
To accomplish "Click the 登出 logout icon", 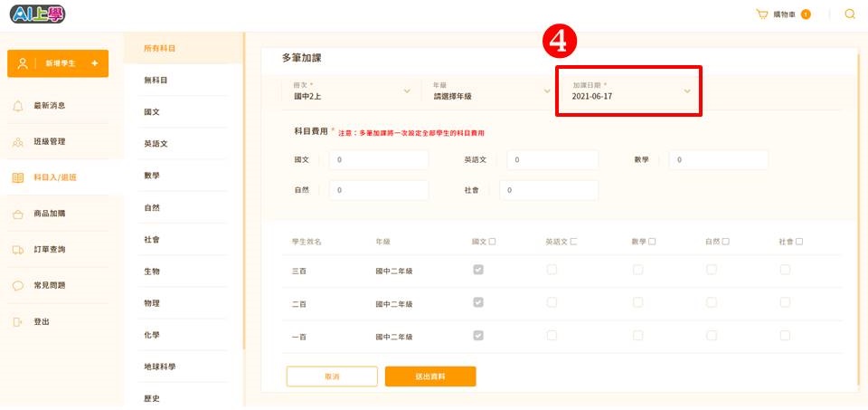I will coord(18,322).
